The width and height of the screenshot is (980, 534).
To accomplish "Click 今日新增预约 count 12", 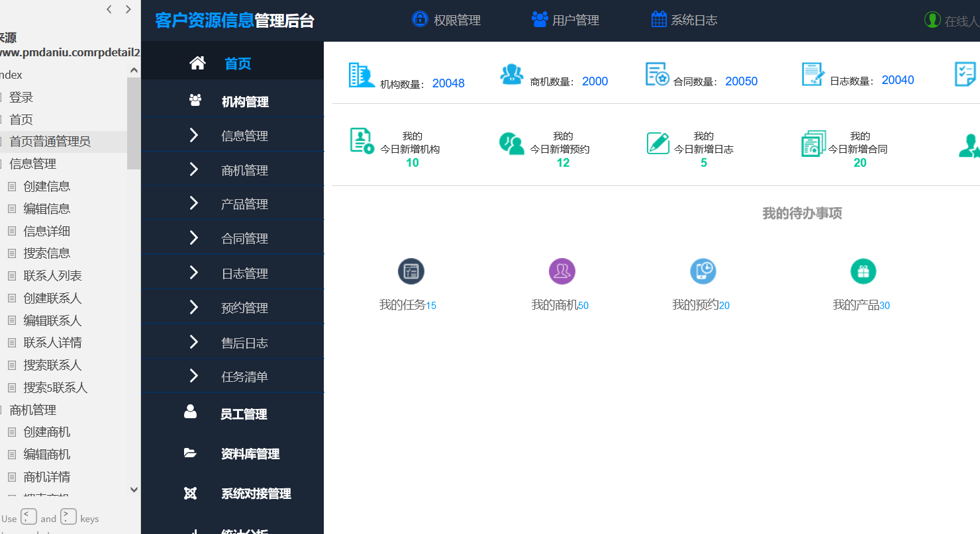I will click(x=563, y=163).
